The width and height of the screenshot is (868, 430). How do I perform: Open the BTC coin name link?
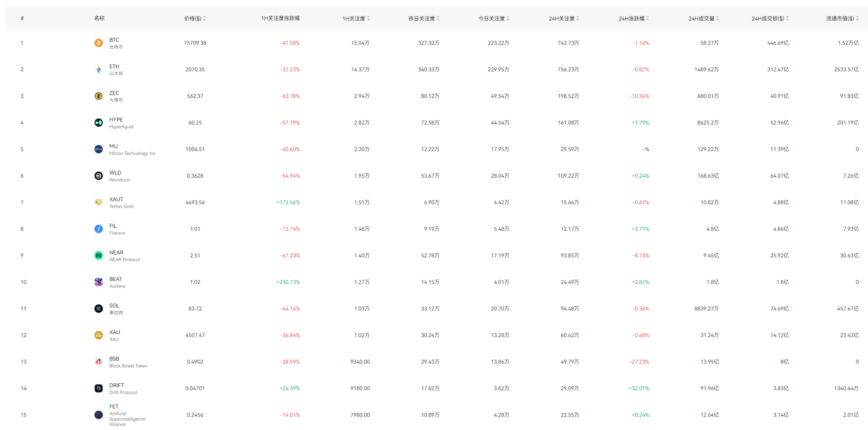(114, 40)
